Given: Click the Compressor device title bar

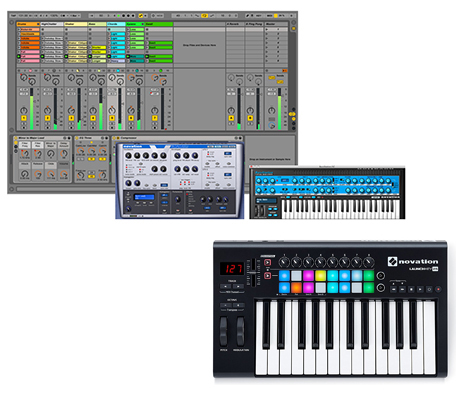Looking at the screenshot, I should tap(177, 138).
